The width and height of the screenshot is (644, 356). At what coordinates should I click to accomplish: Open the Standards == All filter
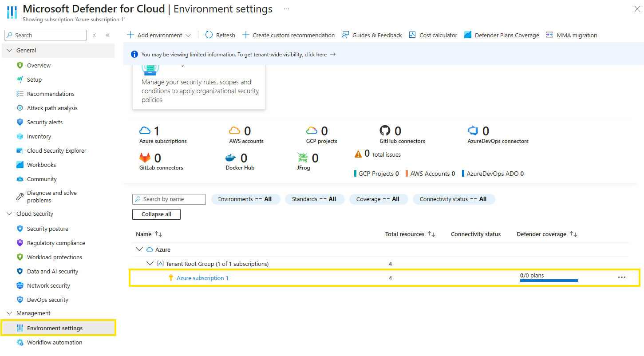point(314,199)
